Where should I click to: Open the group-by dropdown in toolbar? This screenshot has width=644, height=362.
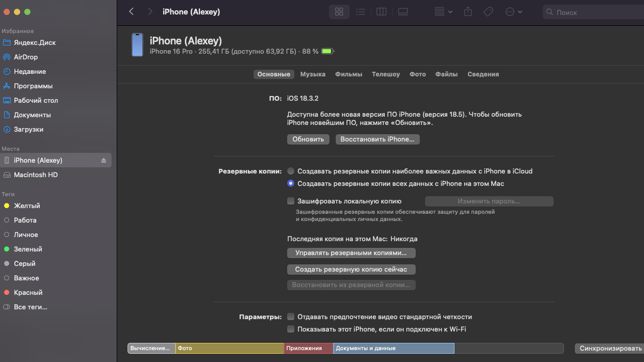(443, 12)
